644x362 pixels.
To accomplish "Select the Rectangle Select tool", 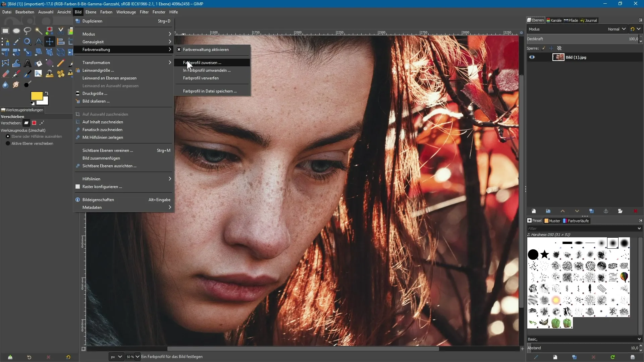I will pyautogui.click(x=5, y=31).
